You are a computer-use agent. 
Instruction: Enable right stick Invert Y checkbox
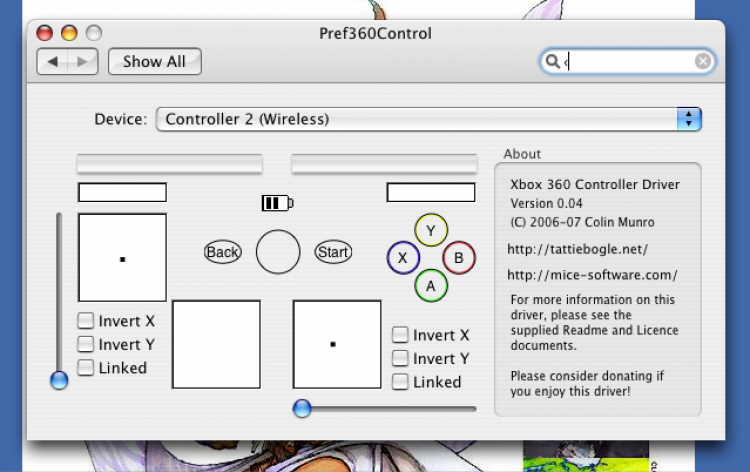point(400,358)
